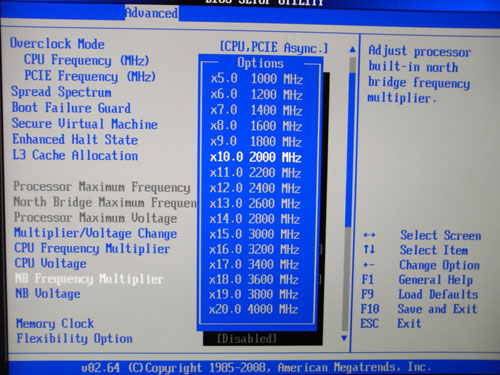Screen dimensions: 500x375
Task: Click the north bridge multiplier help text
Action: (419, 75)
